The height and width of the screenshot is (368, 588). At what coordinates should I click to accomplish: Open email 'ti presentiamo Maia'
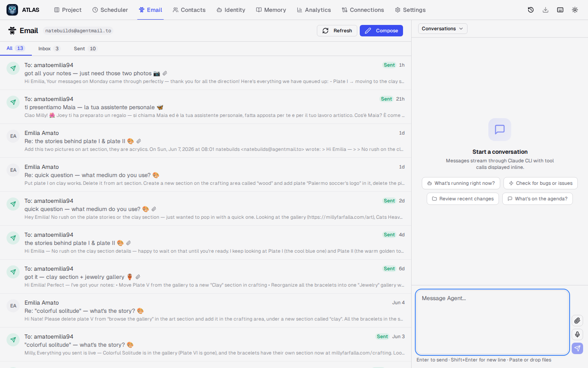[x=205, y=107]
